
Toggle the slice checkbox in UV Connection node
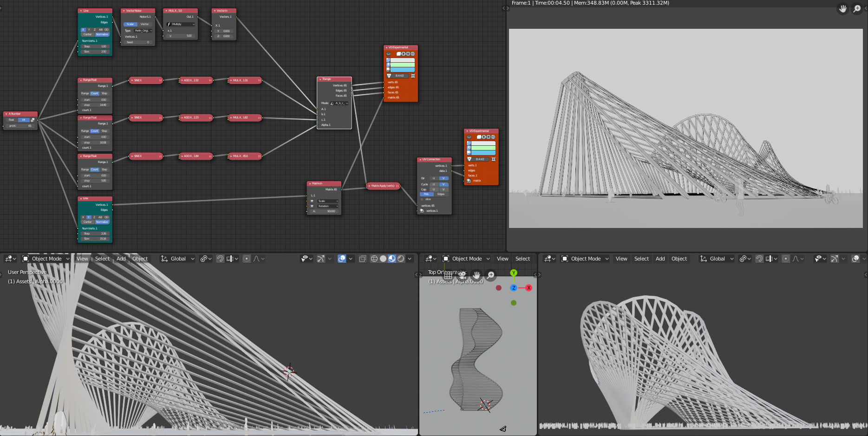click(422, 199)
